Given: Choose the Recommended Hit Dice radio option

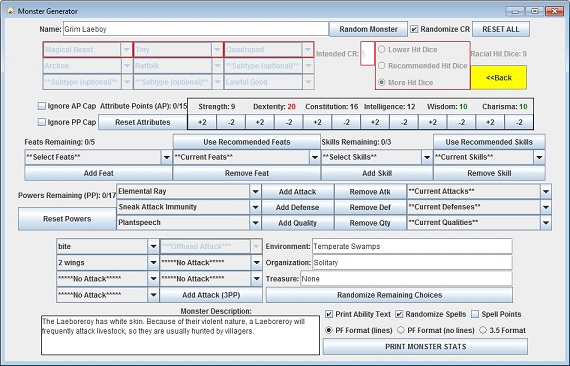Looking at the screenshot, I should click(381, 66).
